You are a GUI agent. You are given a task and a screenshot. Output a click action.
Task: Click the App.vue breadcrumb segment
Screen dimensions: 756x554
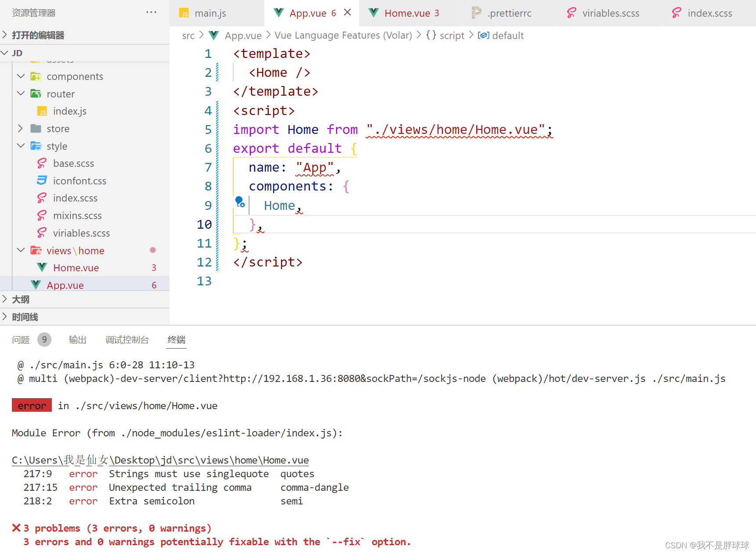click(243, 36)
